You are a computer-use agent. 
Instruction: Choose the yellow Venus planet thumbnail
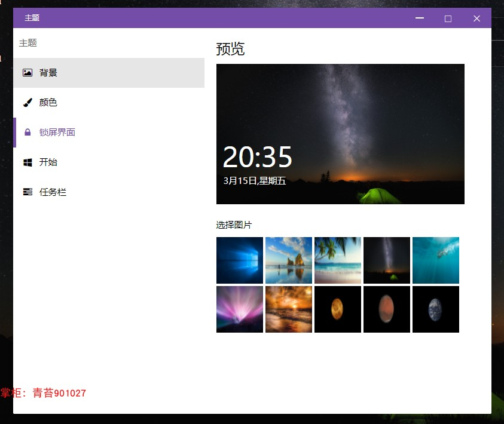point(338,309)
